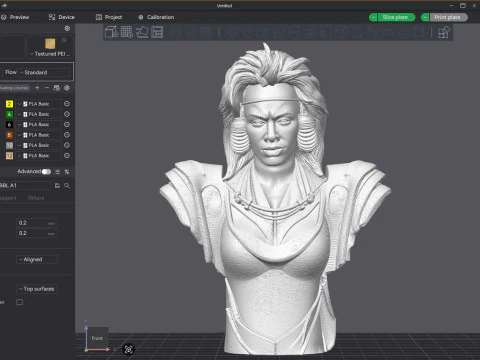480x360 pixels.
Task: Tick the checkbox below Top surfaces
Action: tap(20, 302)
